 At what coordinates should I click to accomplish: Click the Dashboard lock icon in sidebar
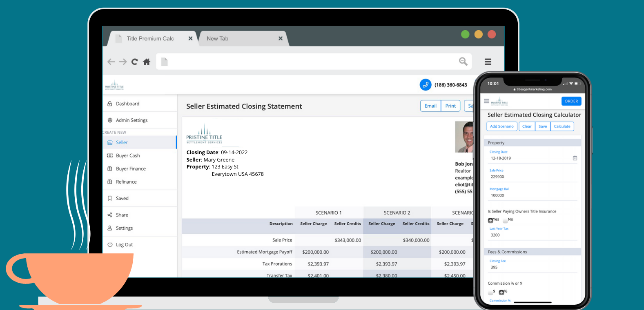click(109, 104)
